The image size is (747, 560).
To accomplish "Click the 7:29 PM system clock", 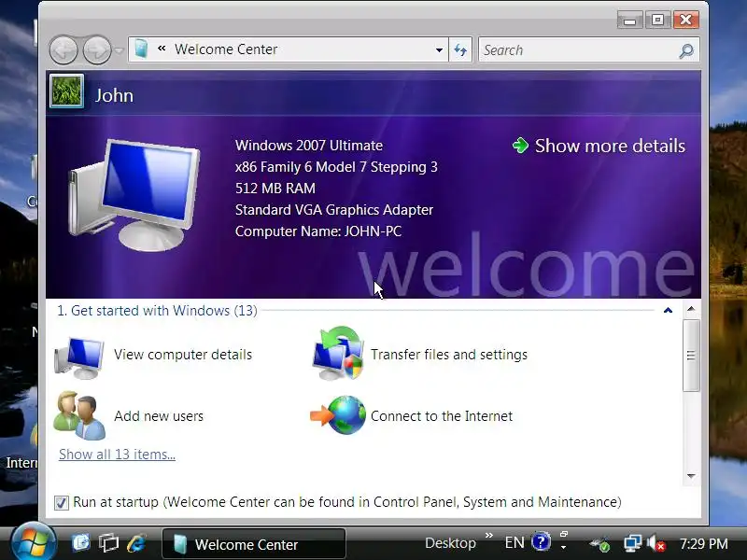I will (x=704, y=544).
